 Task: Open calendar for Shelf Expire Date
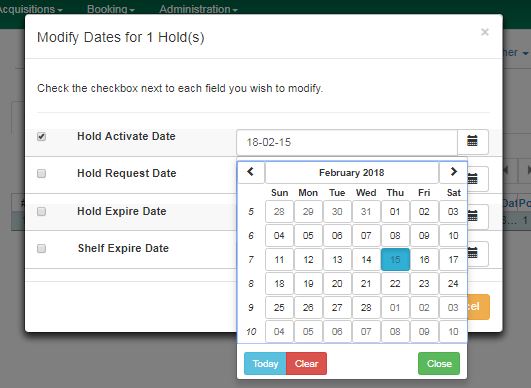pyautogui.click(x=478, y=254)
